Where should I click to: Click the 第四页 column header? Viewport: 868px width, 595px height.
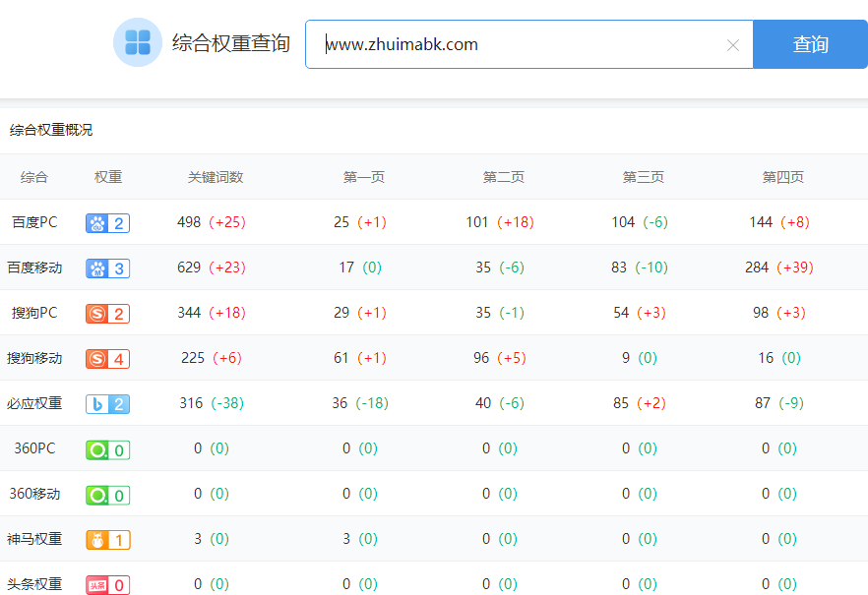(x=782, y=177)
